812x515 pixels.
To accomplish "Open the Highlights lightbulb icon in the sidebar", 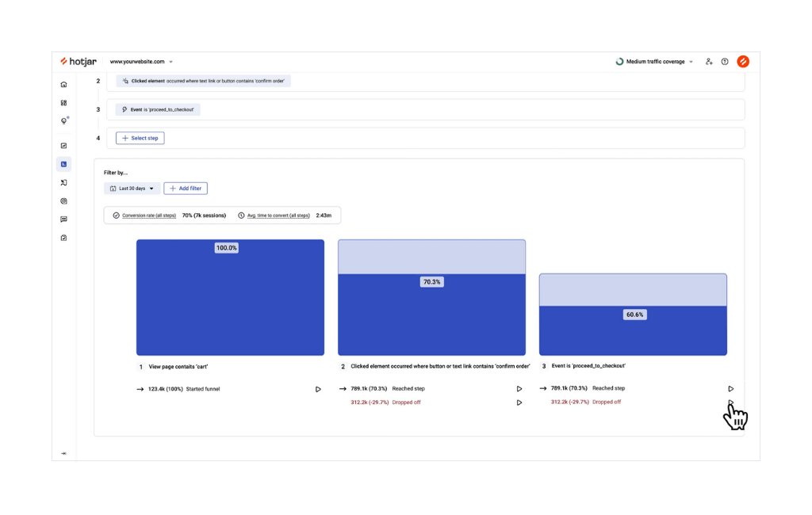I will coord(64,120).
